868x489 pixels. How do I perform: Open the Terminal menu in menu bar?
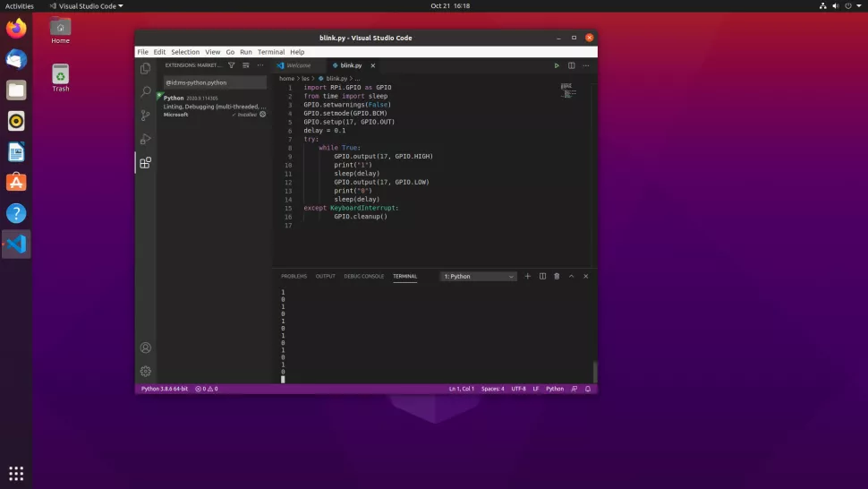271,52
